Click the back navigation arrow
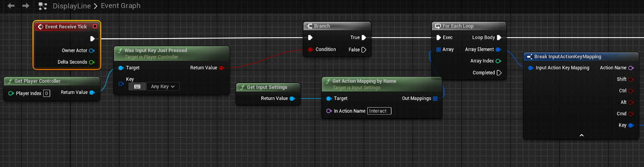This screenshot has width=644, height=167. 11,6
